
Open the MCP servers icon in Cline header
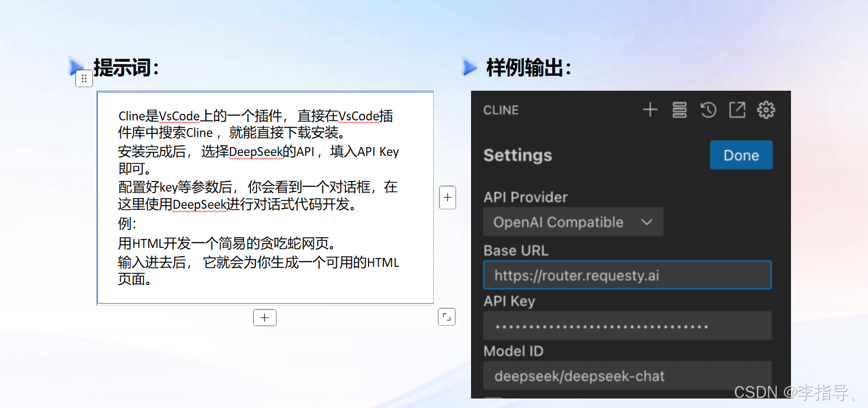(679, 110)
